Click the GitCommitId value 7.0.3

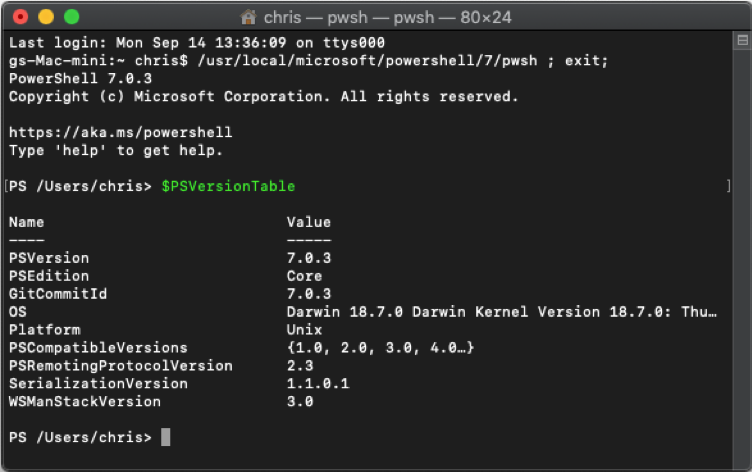[x=309, y=294]
